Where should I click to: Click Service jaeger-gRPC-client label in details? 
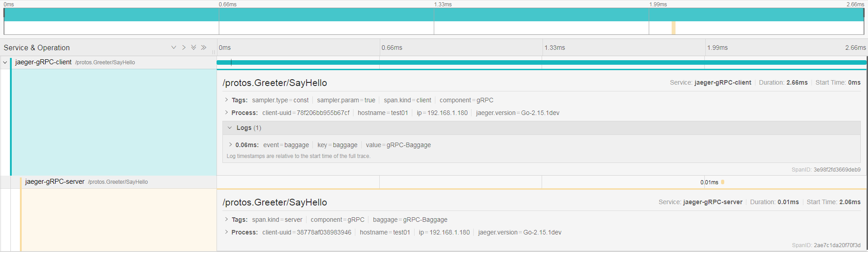click(x=710, y=82)
